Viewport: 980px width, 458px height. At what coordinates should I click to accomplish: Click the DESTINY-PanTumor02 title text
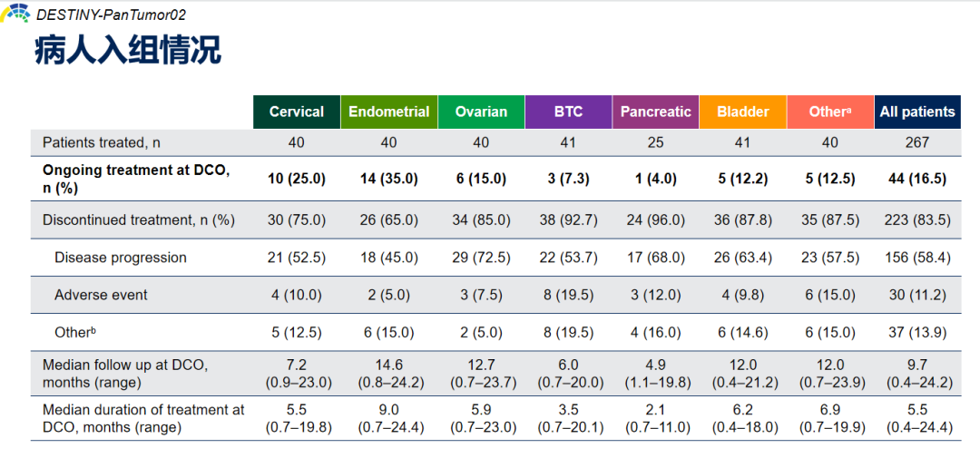coord(111,15)
